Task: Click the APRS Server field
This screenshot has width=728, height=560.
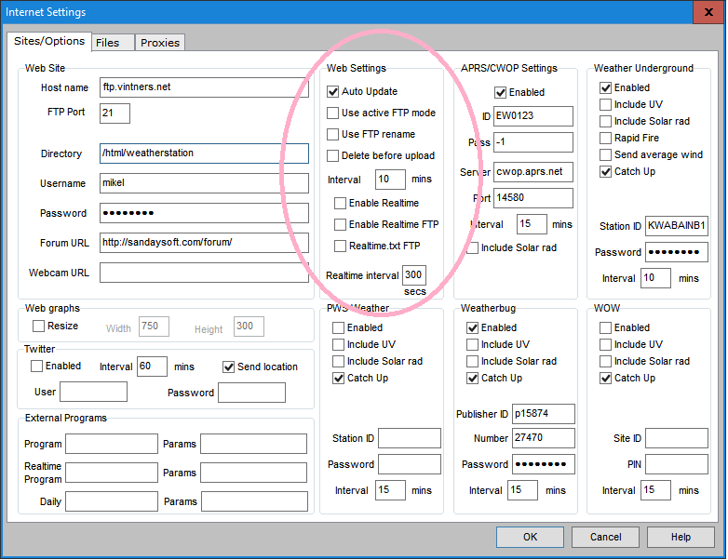Action: (x=533, y=172)
